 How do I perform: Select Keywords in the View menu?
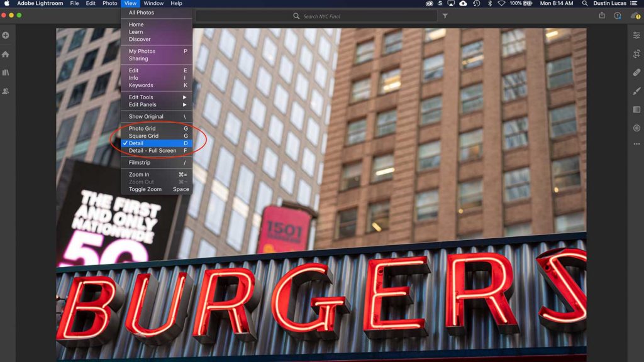tap(156, 85)
